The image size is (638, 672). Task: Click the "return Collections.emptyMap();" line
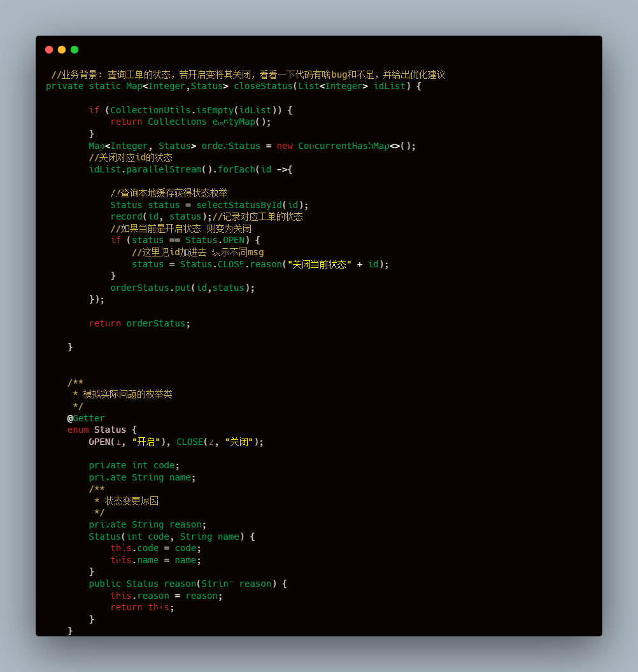[190, 122]
